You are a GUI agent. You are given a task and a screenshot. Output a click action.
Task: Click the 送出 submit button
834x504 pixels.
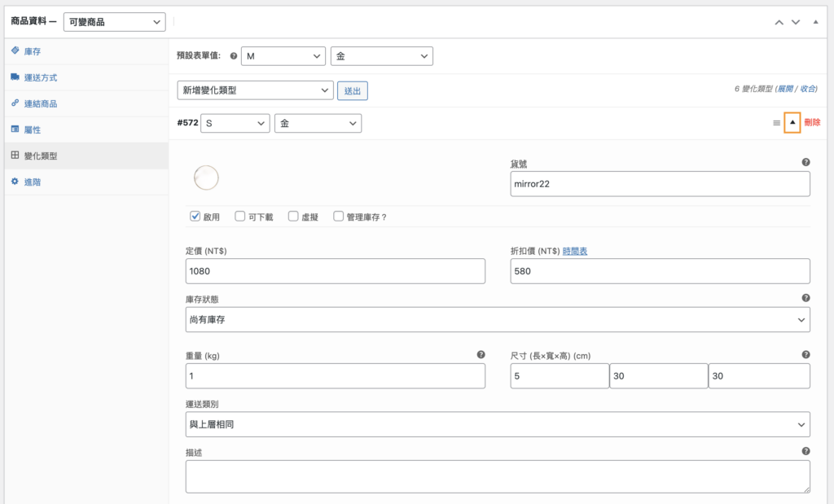point(352,91)
